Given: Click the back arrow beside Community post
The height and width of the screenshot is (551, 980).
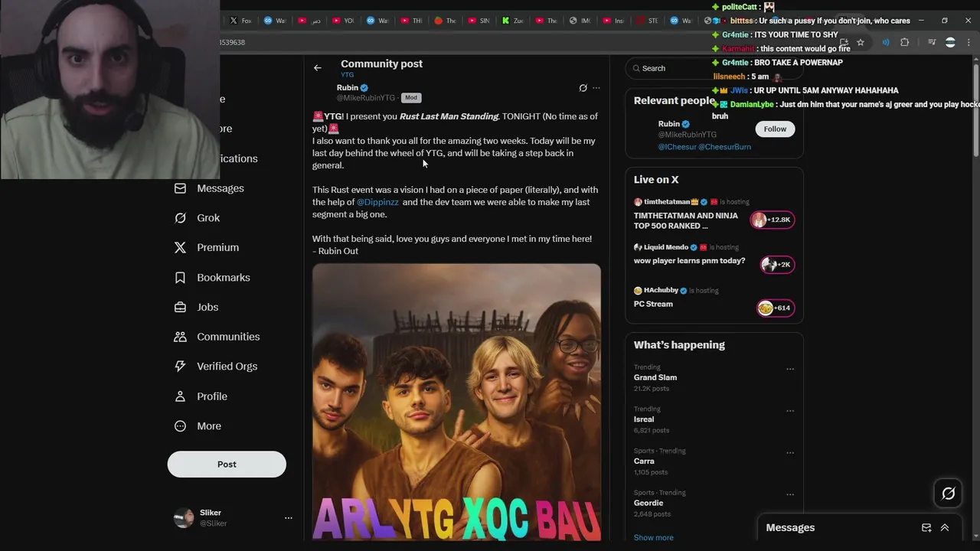Looking at the screenshot, I should pos(317,68).
